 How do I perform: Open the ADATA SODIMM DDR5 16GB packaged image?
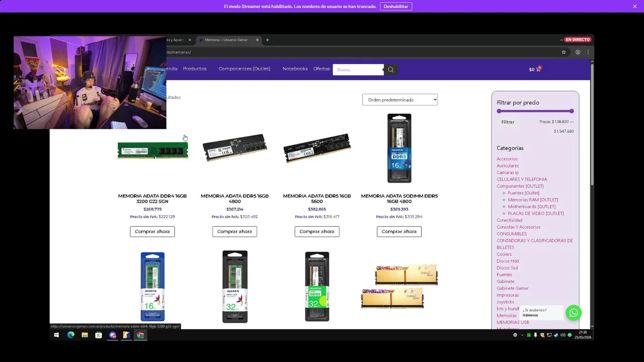tap(399, 148)
